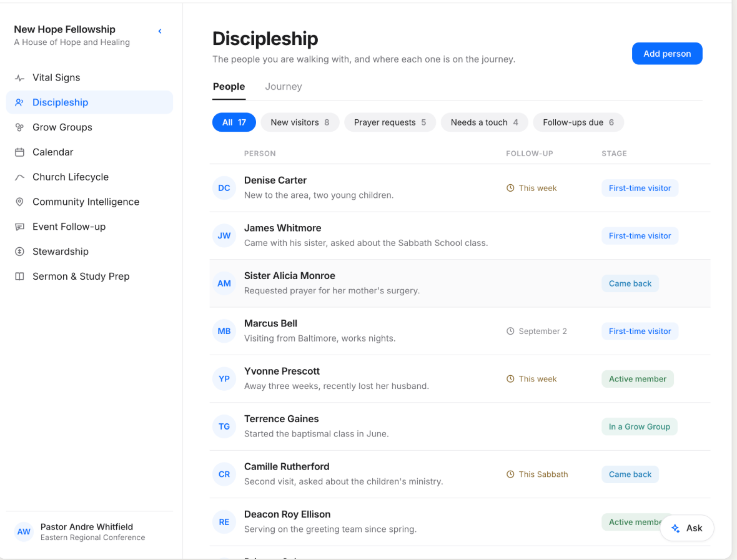Click the Discipleship people icon in sidebar
737x560 pixels.
coord(19,102)
